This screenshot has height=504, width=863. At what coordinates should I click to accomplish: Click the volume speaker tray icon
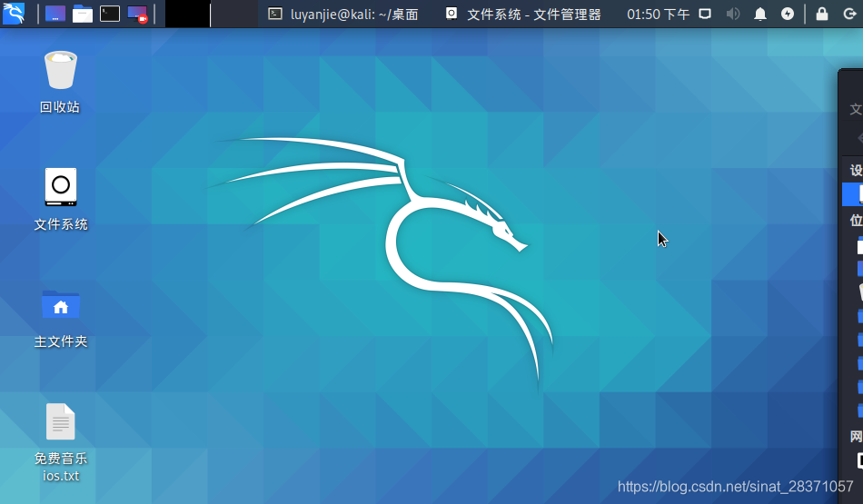pos(732,14)
